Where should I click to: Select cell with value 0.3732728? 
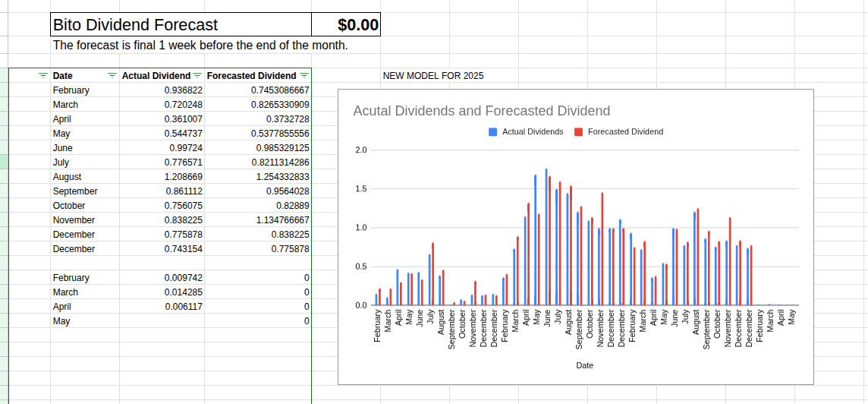[257, 119]
